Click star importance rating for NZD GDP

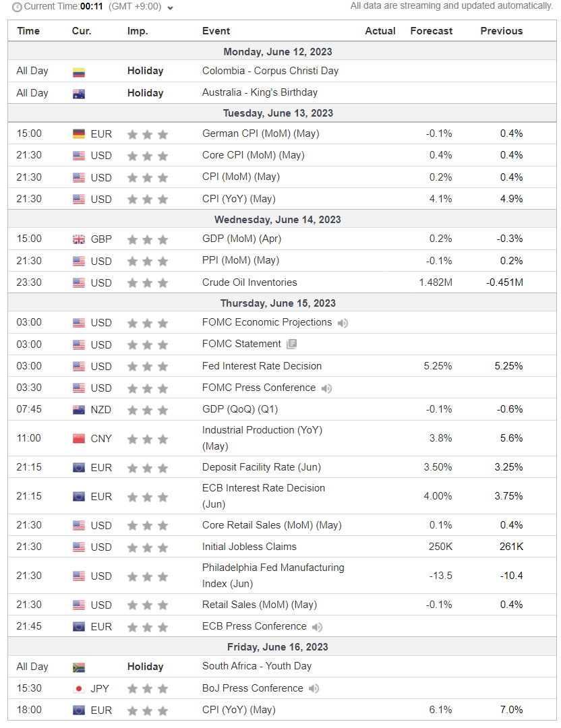coord(147,410)
